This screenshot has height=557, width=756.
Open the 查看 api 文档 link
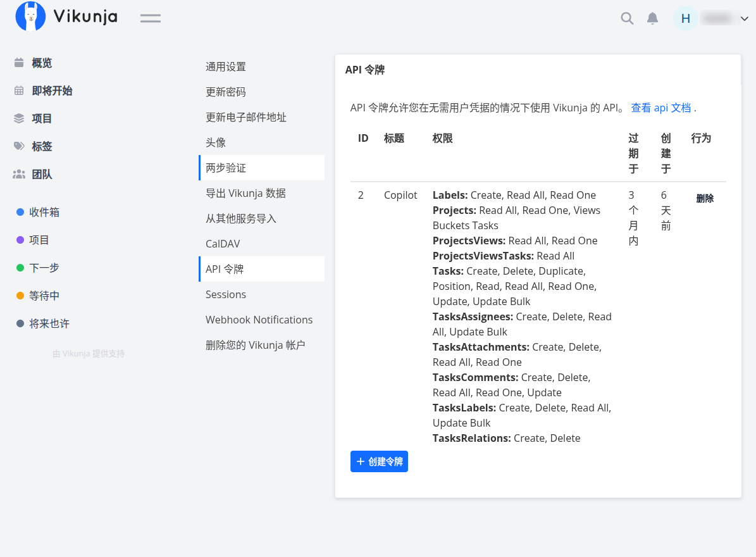pyautogui.click(x=660, y=108)
